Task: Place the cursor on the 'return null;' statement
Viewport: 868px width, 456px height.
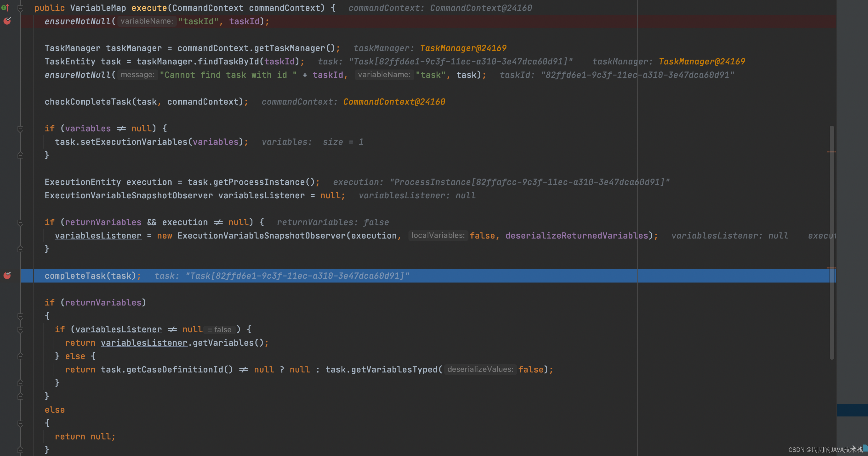Action: point(85,437)
